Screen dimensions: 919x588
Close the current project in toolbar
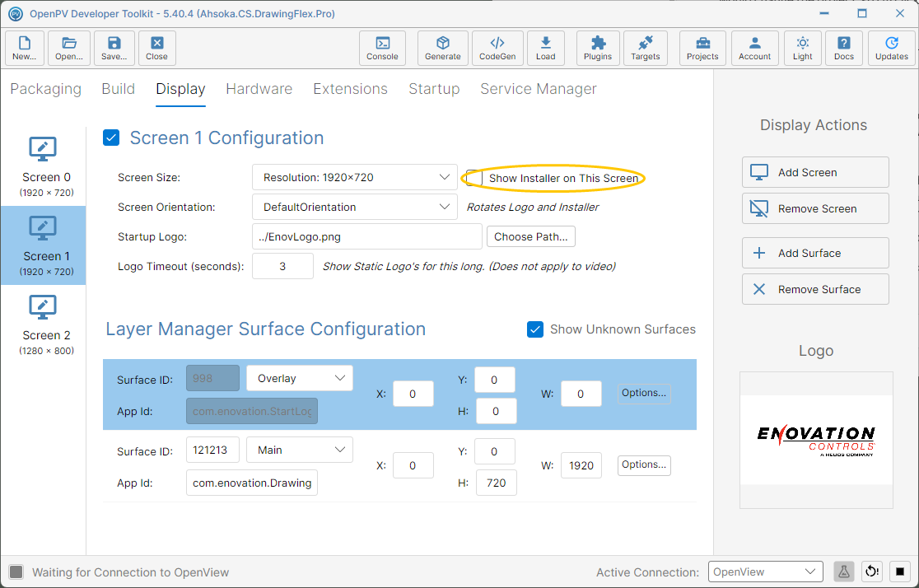click(156, 48)
